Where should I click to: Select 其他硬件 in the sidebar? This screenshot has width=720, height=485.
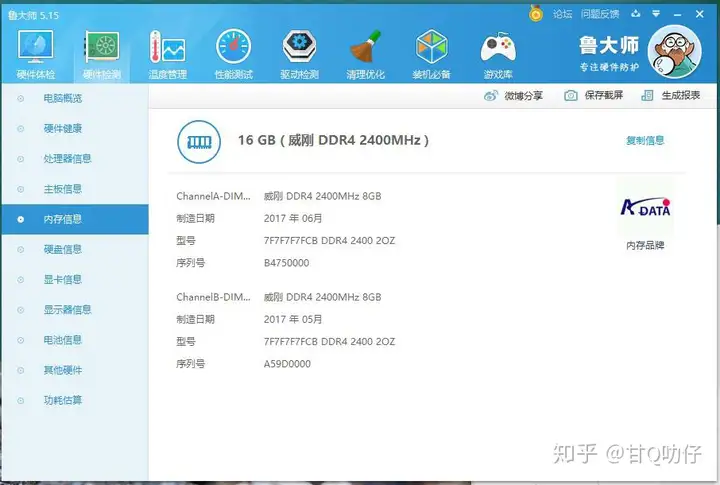(75, 370)
